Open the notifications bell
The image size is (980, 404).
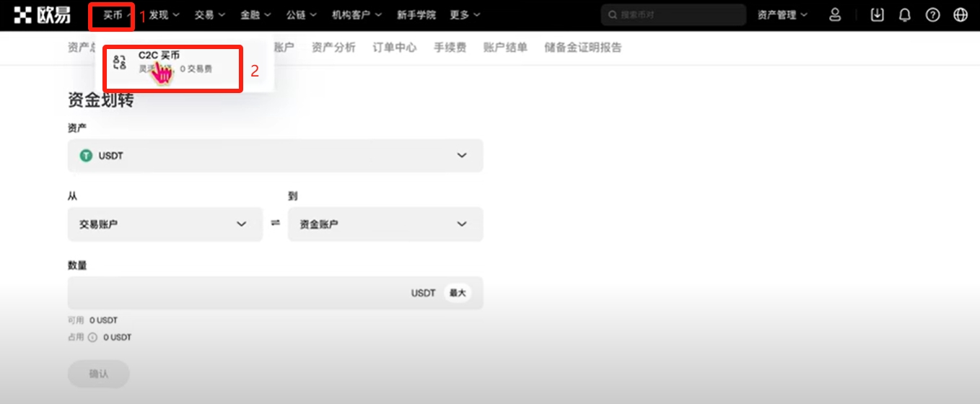click(x=904, y=14)
